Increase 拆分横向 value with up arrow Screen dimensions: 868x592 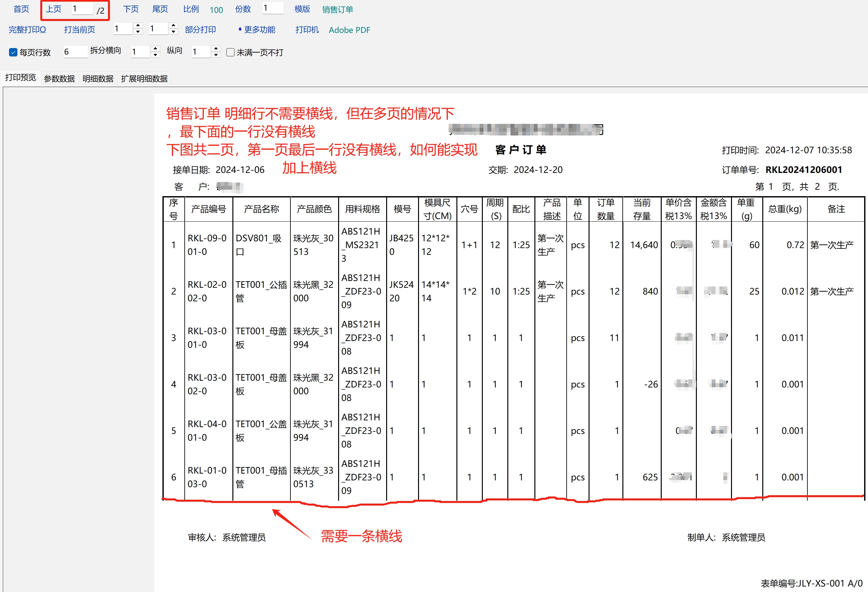tap(155, 49)
